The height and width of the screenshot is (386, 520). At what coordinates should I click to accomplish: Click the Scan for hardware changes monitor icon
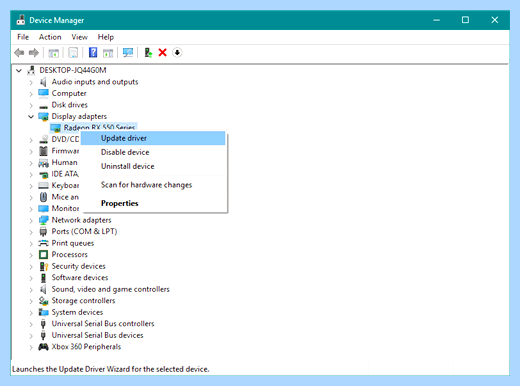pos(128,52)
